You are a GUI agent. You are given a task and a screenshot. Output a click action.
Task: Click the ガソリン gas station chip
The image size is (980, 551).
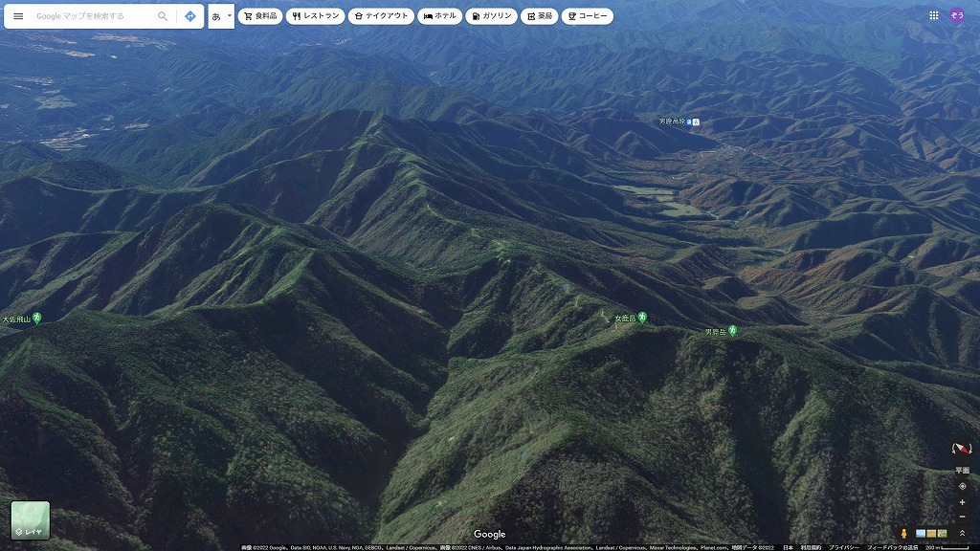click(x=491, y=16)
